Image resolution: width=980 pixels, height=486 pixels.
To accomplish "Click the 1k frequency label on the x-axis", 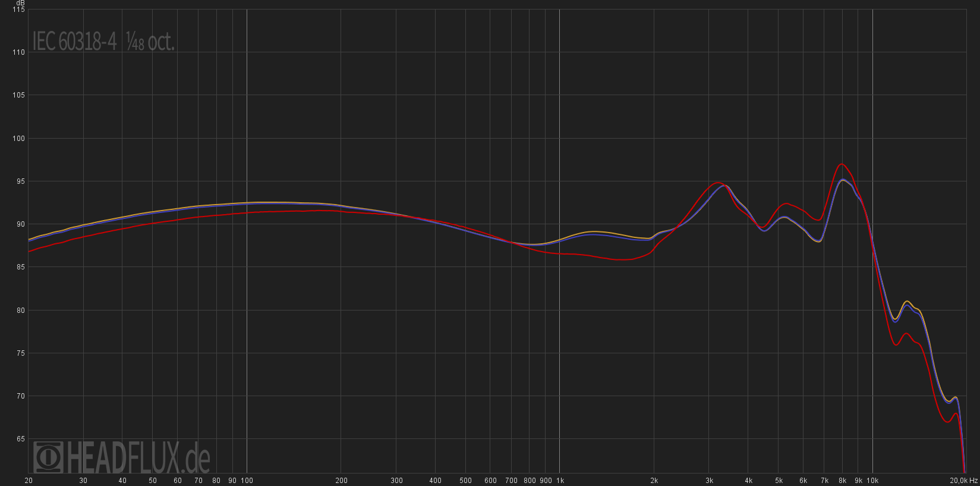I will [560, 481].
